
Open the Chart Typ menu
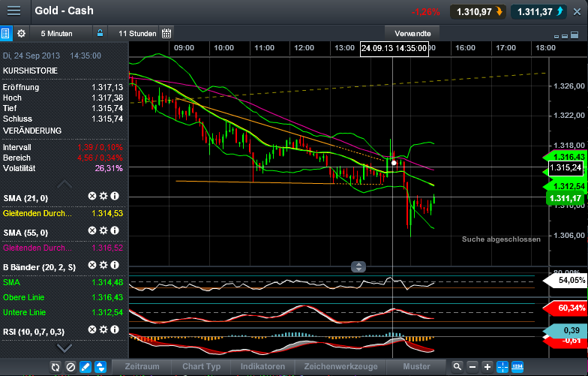pos(201,366)
